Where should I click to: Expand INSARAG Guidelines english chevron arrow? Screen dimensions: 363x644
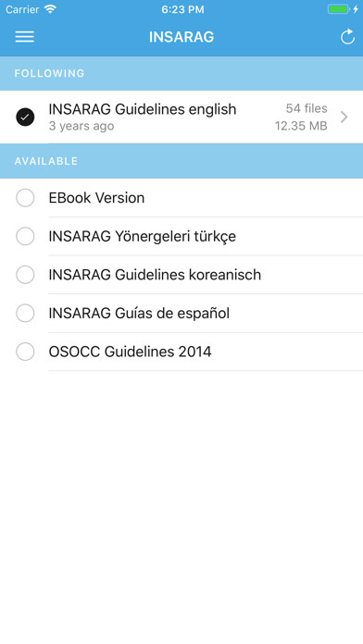(x=344, y=118)
